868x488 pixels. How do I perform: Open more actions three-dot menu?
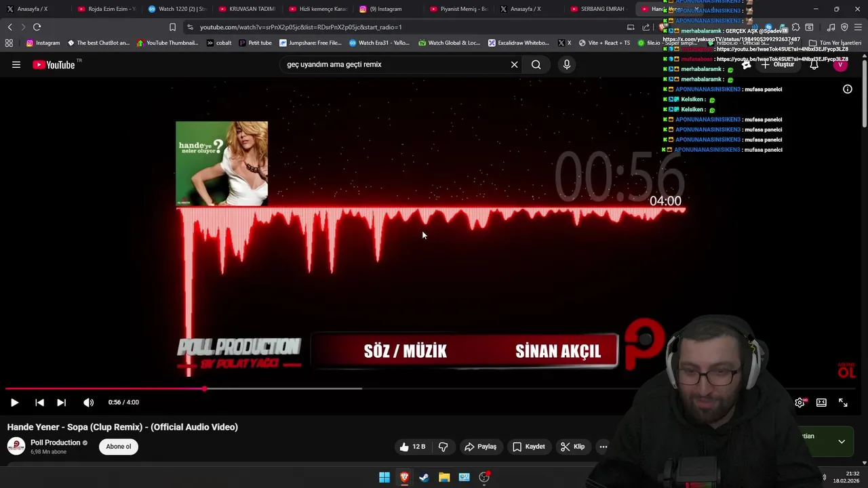(x=604, y=447)
